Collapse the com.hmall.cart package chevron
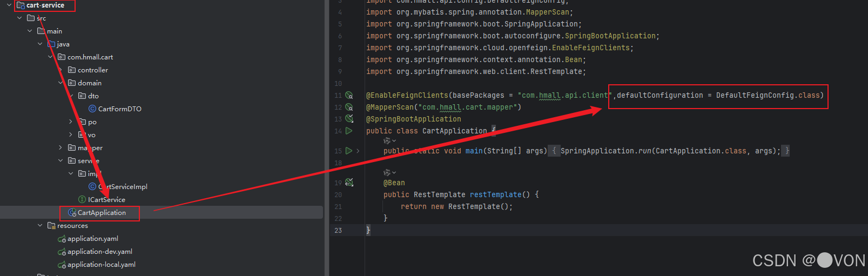Screen dimensions: 868x276 50,57
